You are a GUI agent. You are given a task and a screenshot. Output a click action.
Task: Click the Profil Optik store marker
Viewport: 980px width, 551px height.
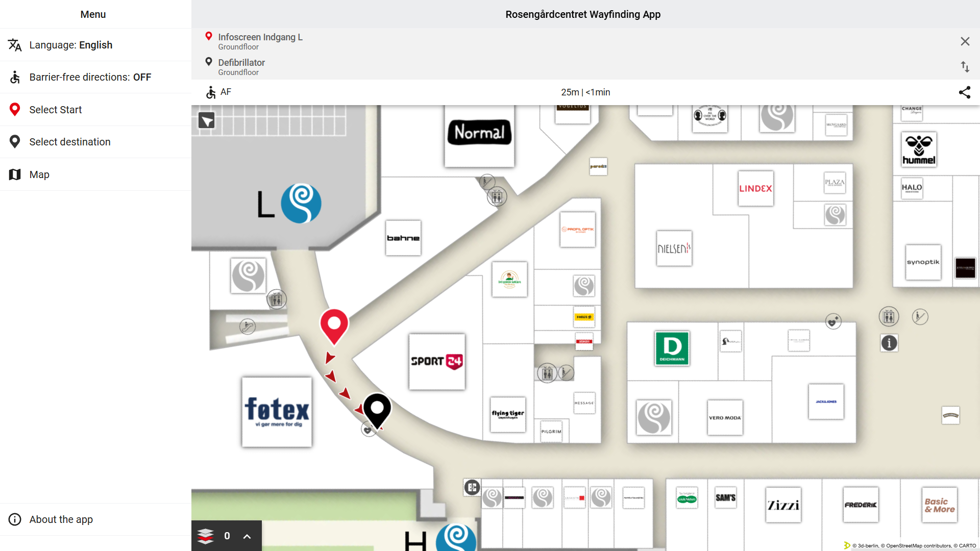(x=578, y=230)
